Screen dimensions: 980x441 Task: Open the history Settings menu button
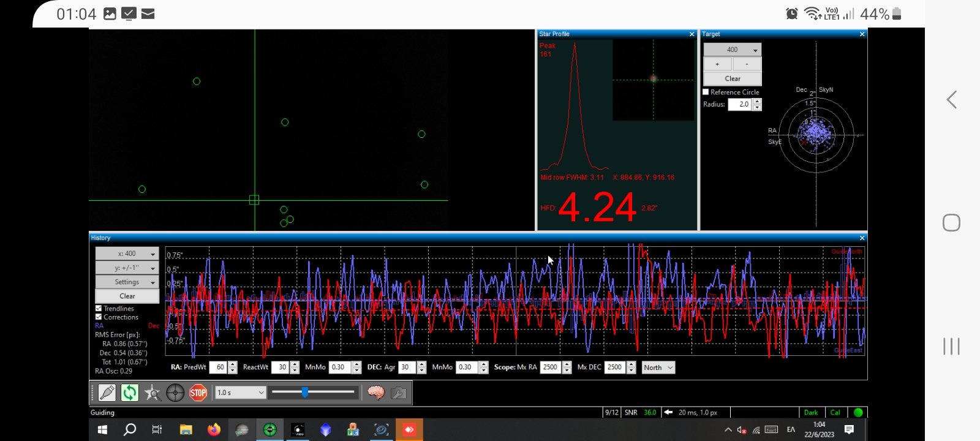[x=127, y=282]
